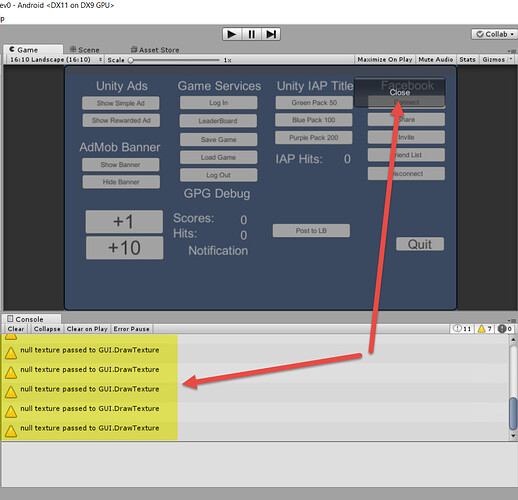Open the Collab dropdown

(495, 34)
